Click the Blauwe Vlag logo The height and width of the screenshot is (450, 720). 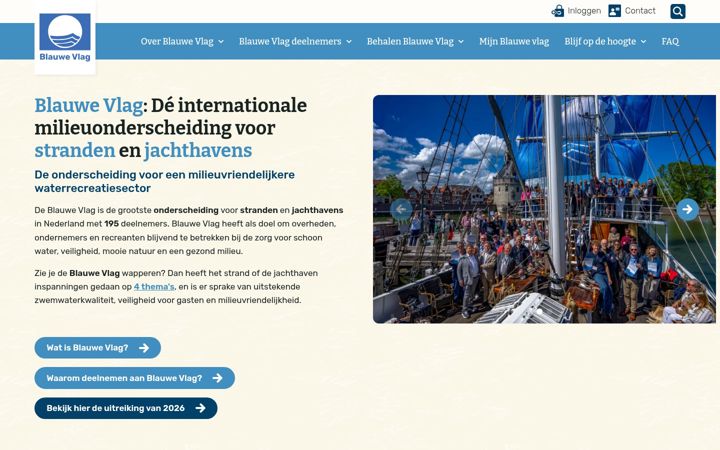click(x=65, y=38)
